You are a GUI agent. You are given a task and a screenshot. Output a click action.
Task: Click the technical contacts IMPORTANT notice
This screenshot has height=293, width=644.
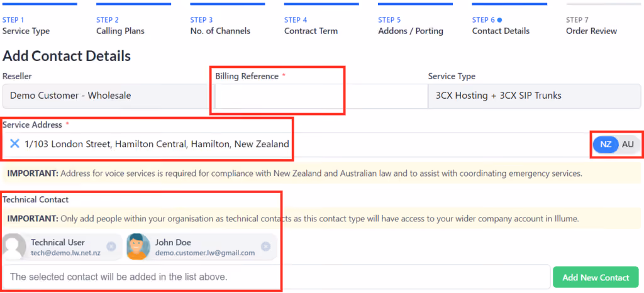(x=321, y=218)
